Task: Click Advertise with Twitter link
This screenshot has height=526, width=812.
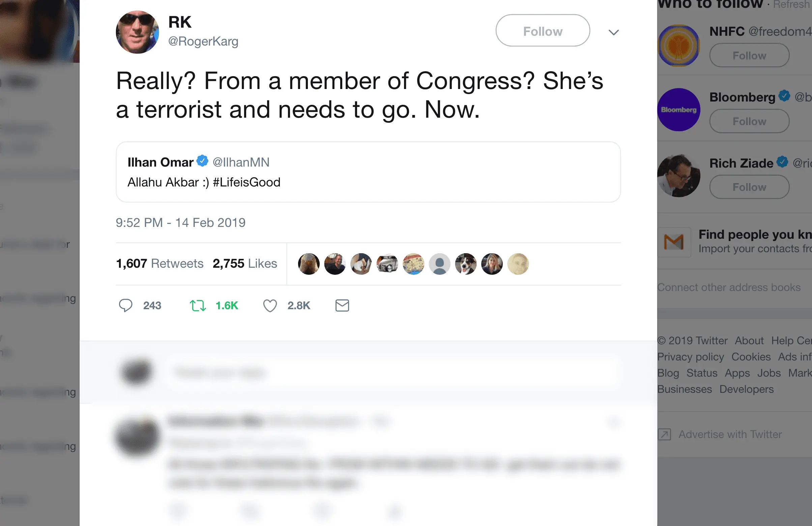Action: (x=730, y=434)
